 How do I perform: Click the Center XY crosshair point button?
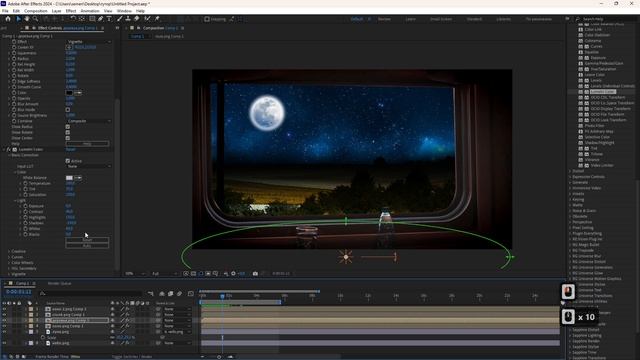point(69,47)
